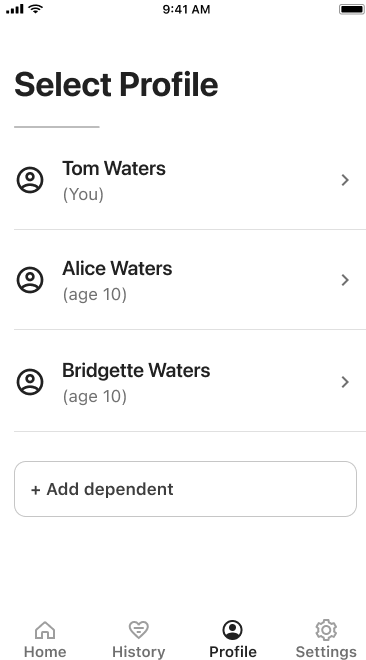This screenshot has height=660, width=366.
Task: Tap the Wi-Fi signal status icon
Action: coord(37,9)
